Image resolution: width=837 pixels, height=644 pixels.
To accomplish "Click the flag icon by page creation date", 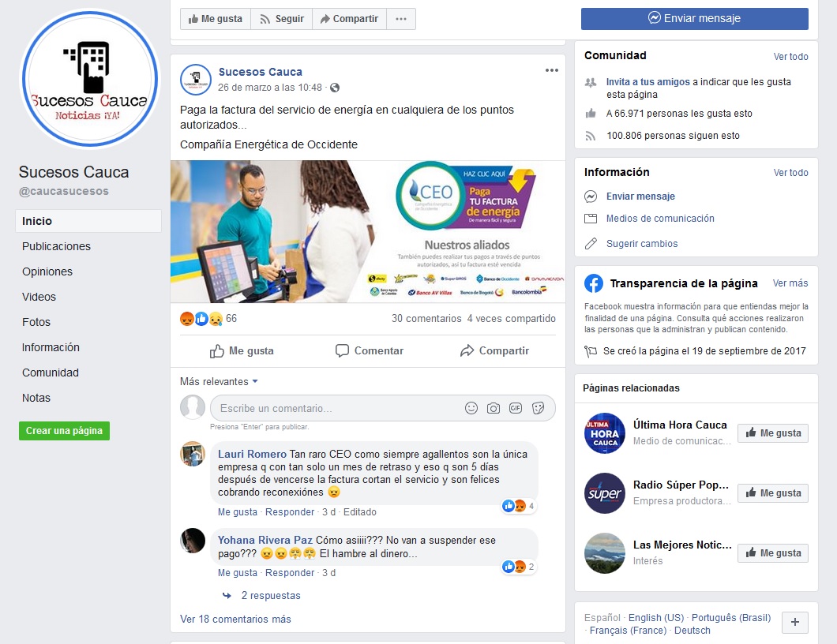I will pos(591,351).
